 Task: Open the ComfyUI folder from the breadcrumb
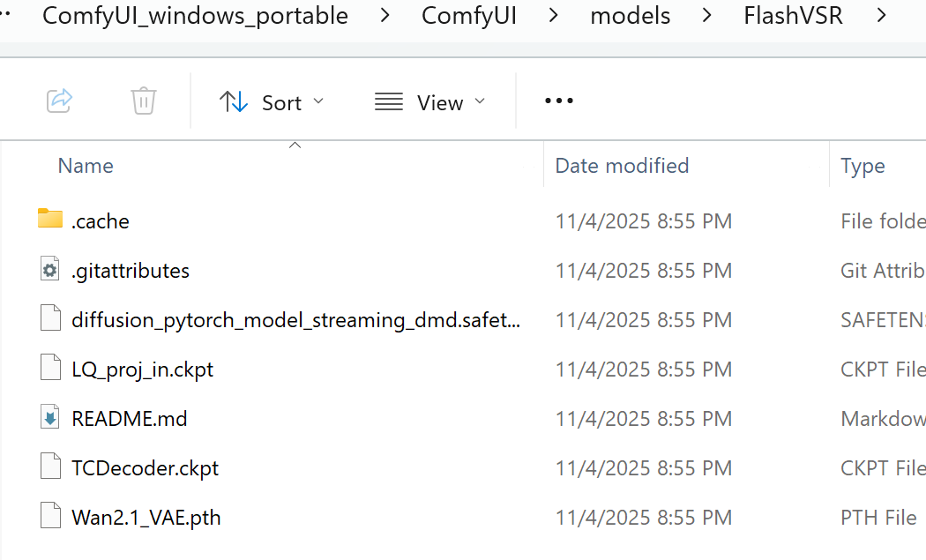pyautogui.click(x=468, y=15)
